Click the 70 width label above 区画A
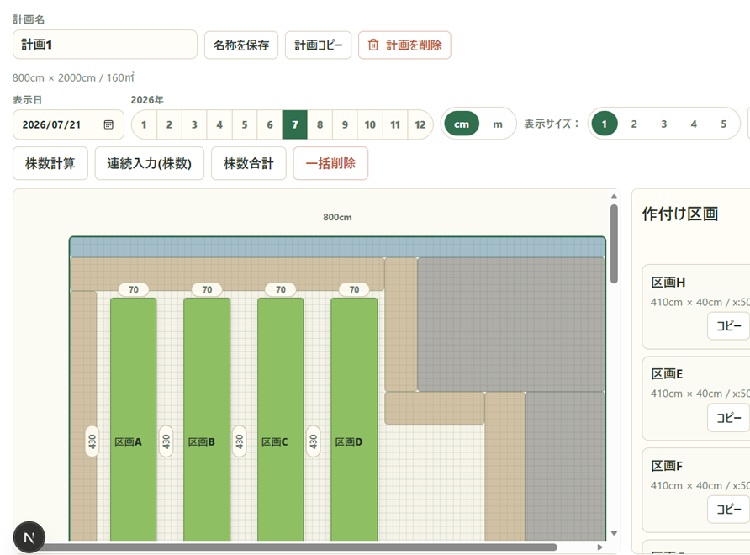Image resolution: width=750 pixels, height=555 pixels. pos(133,289)
